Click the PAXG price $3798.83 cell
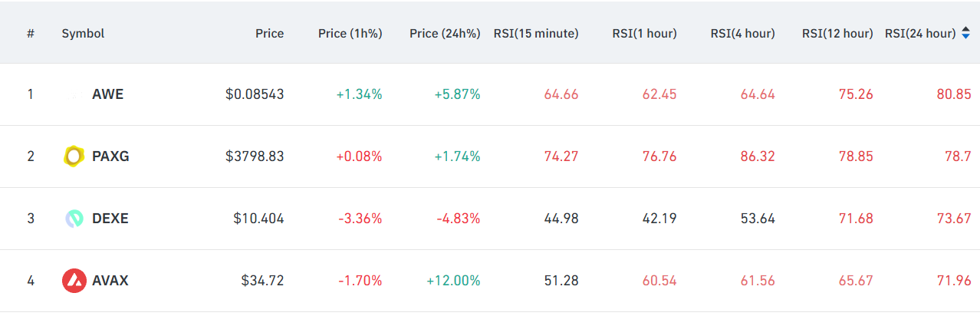The image size is (980, 316). pyautogui.click(x=255, y=156)
